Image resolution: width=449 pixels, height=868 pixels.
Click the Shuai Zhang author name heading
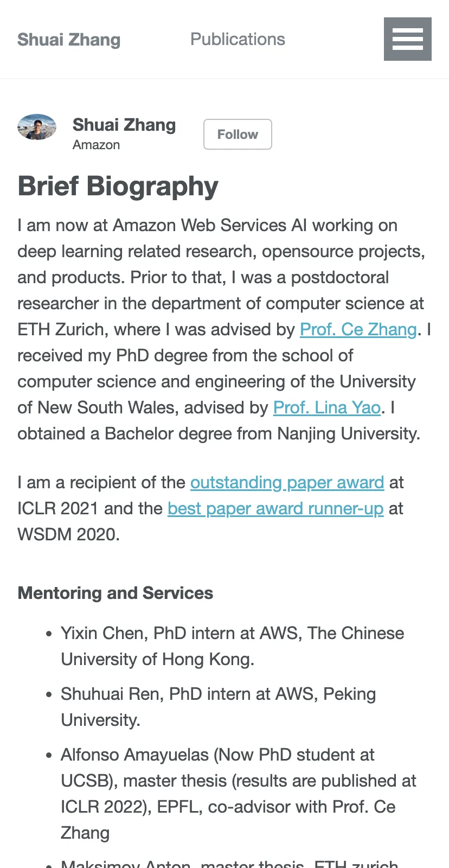(x=124, y=125)
